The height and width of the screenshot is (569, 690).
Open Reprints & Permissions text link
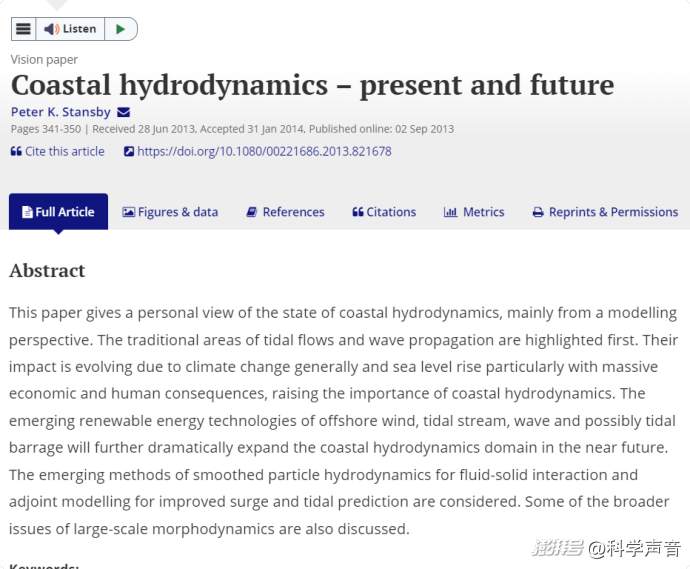click(x=613, y=212)
